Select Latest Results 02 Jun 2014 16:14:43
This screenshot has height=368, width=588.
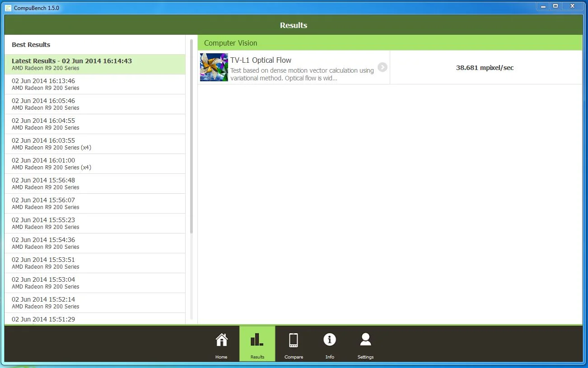coord(95,65)
